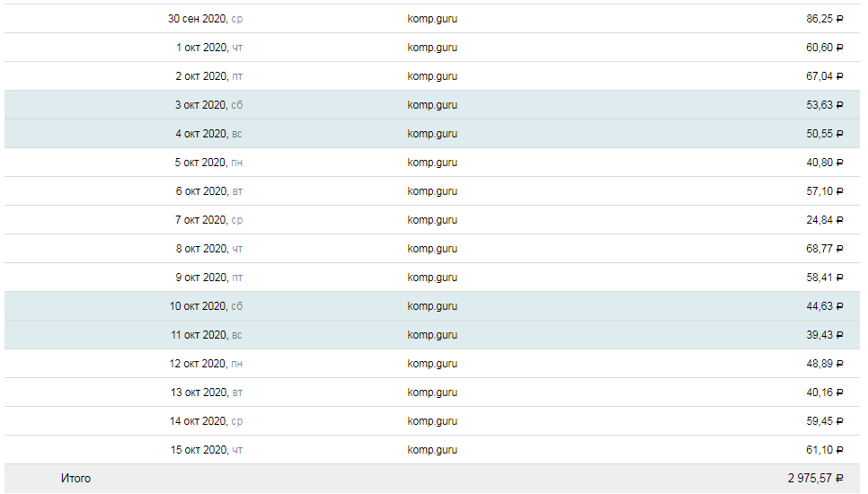Screen dimensions: 868x494
Task: Click the 10 окт 2020 date cell
Action: (x=206, y=306)
